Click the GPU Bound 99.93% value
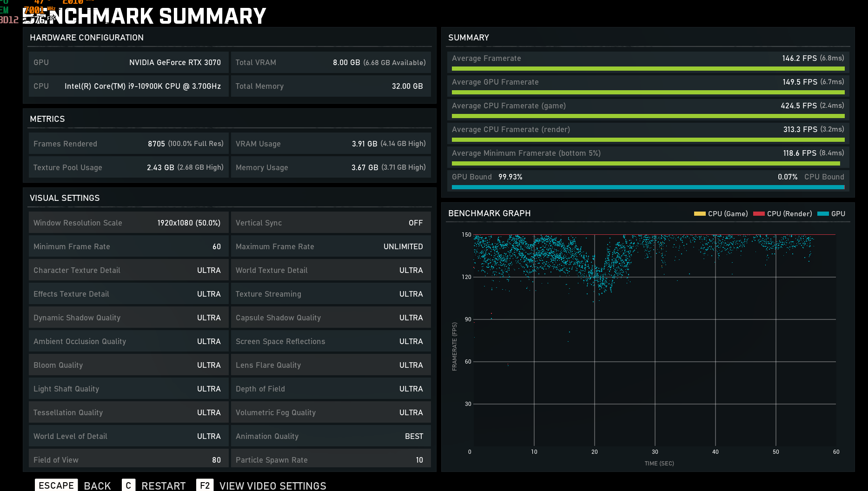 coord(510,177)
